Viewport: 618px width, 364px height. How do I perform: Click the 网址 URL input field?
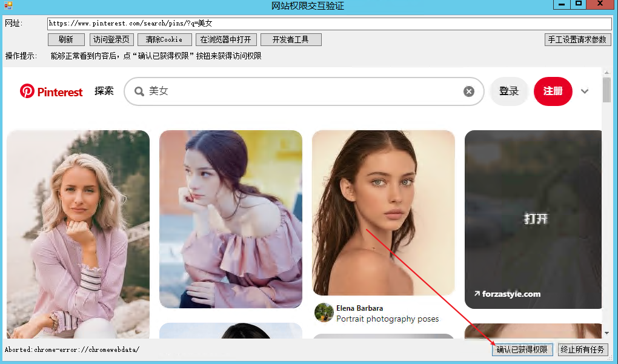[330, 24]
